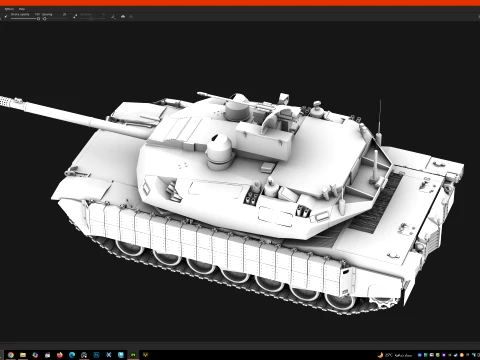The image size is (480, 360).
Task: Open the yellow icon at taskbar end
Action: 145,355
